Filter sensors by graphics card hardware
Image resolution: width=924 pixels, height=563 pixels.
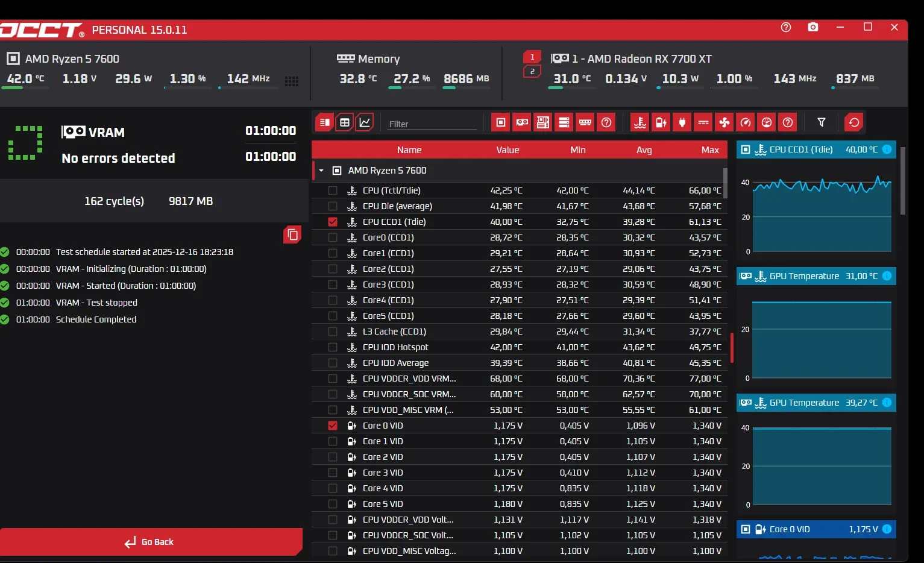click(x=522, y=122)
